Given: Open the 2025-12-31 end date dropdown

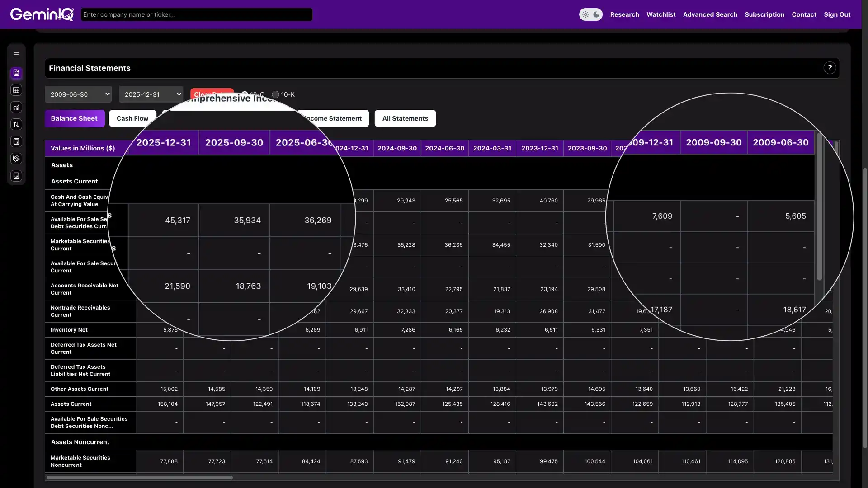Looking at the screenshot, I should (x=151, y=94).
